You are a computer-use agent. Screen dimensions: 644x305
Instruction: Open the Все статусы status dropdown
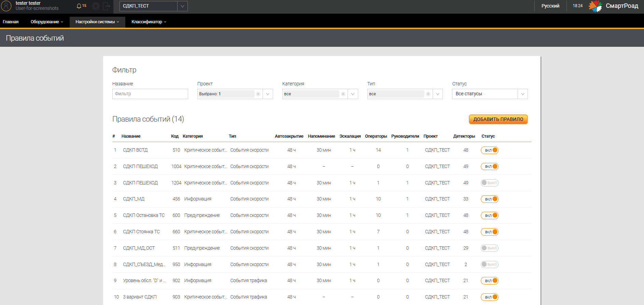click(490, 94)
